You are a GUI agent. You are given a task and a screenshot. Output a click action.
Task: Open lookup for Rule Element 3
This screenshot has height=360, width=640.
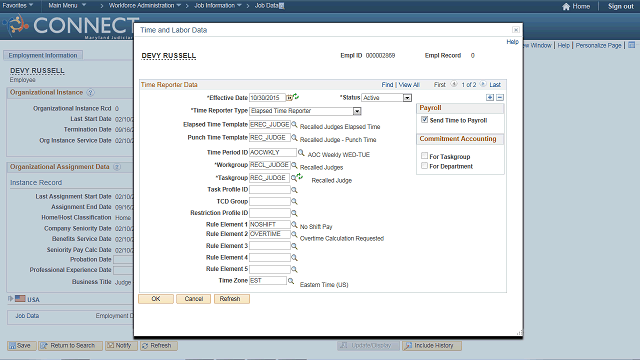click(294, 246)
